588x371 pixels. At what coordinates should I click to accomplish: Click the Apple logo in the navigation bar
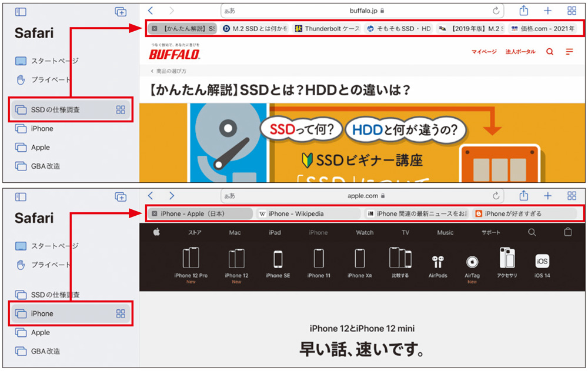pyautogui.click(x=155, y=232)
